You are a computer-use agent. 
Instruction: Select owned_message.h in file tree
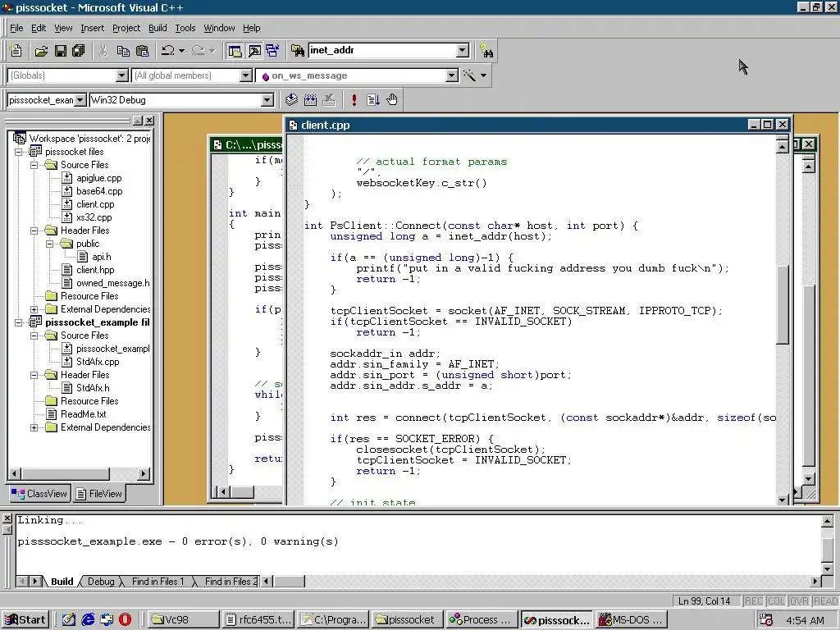click(113, 283)
